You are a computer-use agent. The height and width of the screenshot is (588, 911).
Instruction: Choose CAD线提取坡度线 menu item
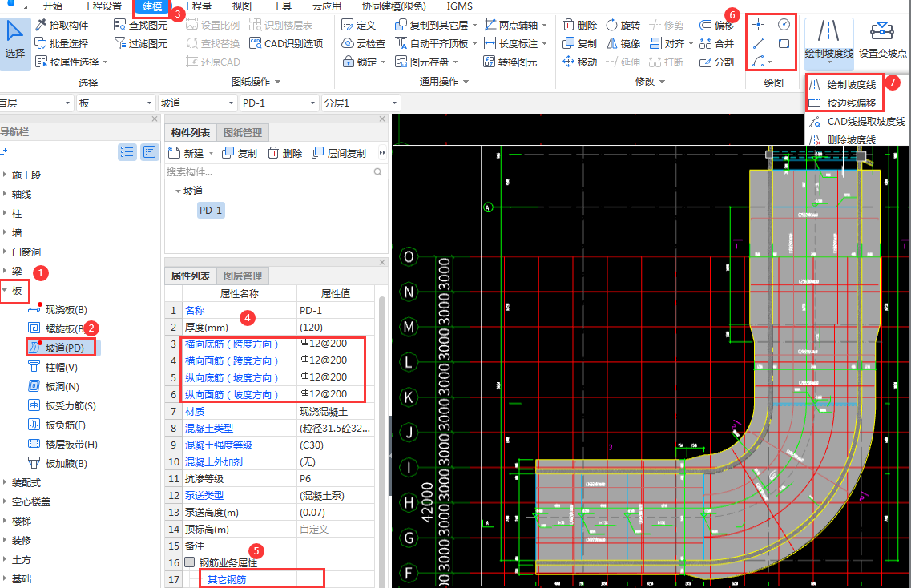click(x=857, y=122)
